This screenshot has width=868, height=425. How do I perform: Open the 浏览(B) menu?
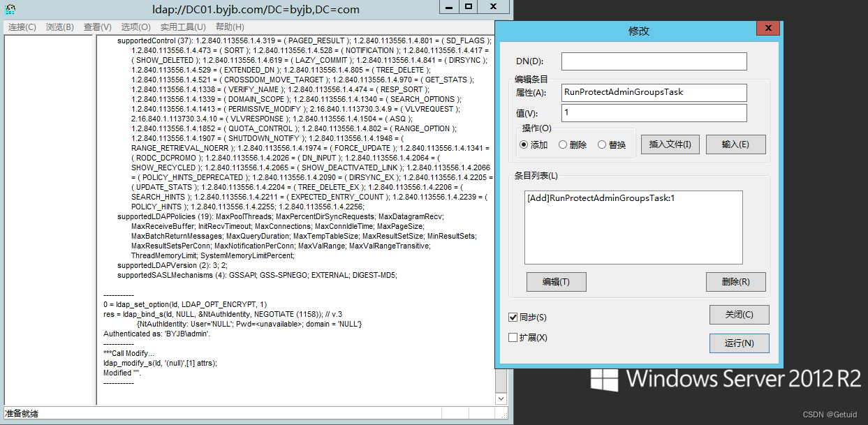pyautogui.click(x=59, y=27)
